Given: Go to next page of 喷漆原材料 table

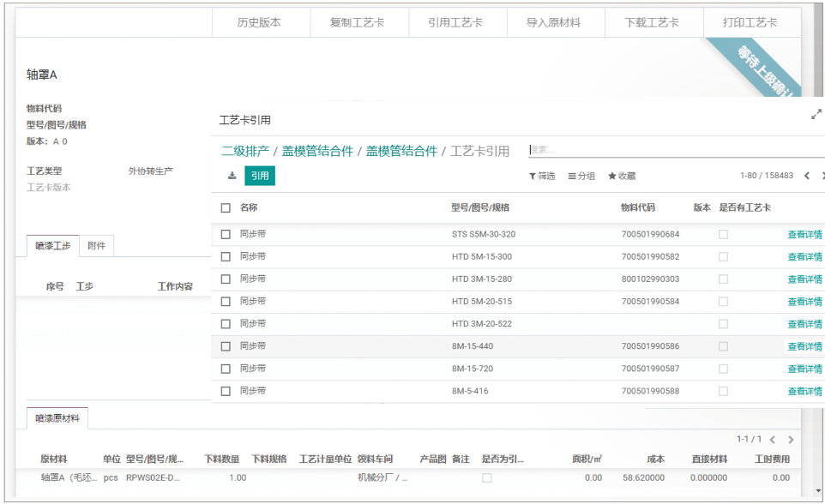Looking at the screenshot, I should [x=791, y=440].
